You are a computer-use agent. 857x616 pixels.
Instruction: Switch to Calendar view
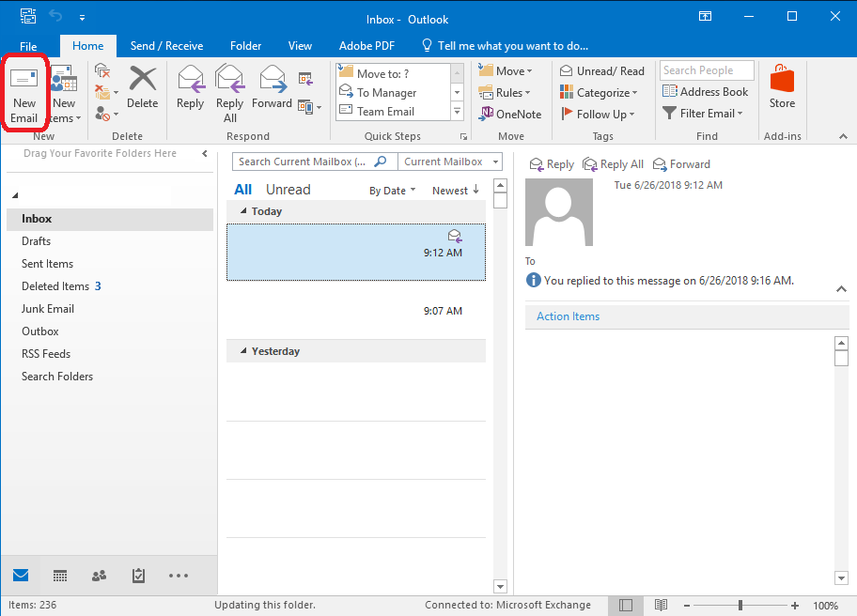[60, 576]
